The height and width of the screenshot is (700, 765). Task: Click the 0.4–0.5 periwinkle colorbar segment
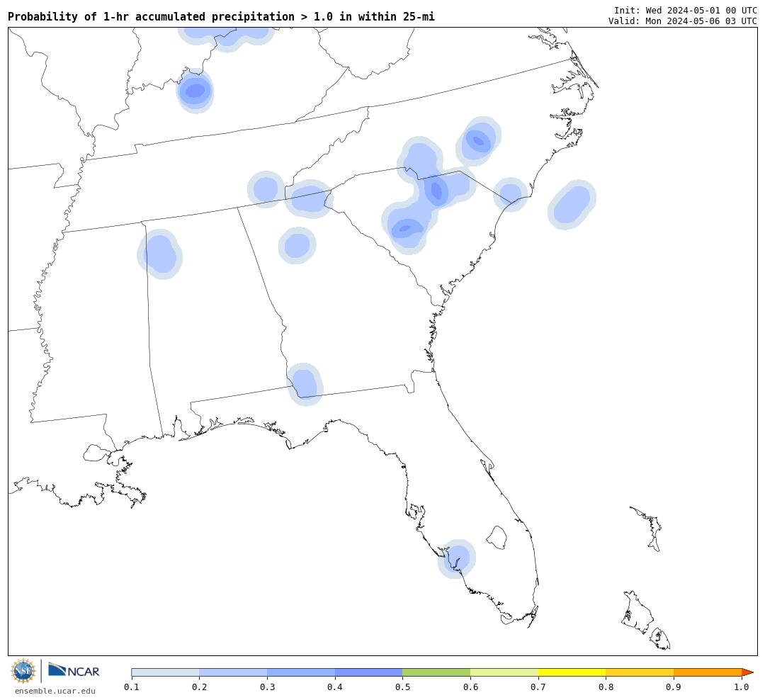click(369, 672)
